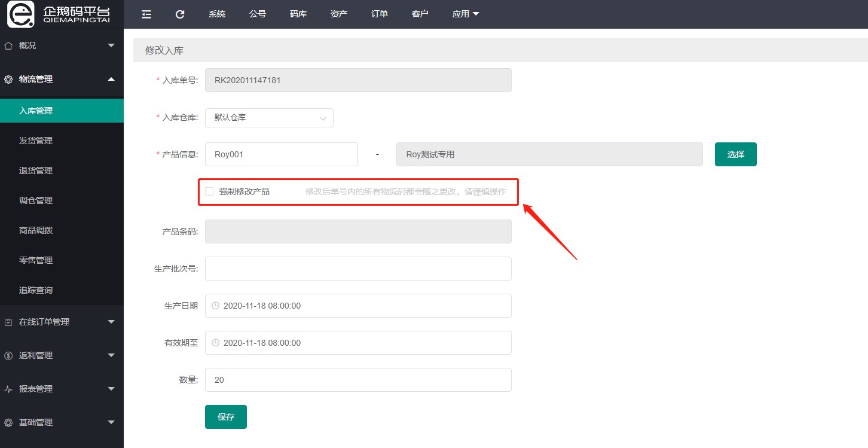
Task: Open the 订单 top menu
Action: coord(380,14)
